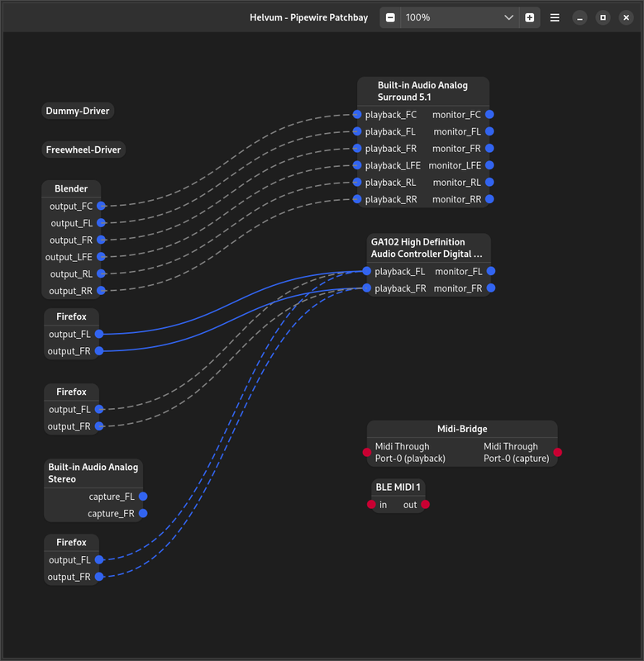
Task: Click playback_FL label in Surround 5.1 node
Action: click(390, 131)
